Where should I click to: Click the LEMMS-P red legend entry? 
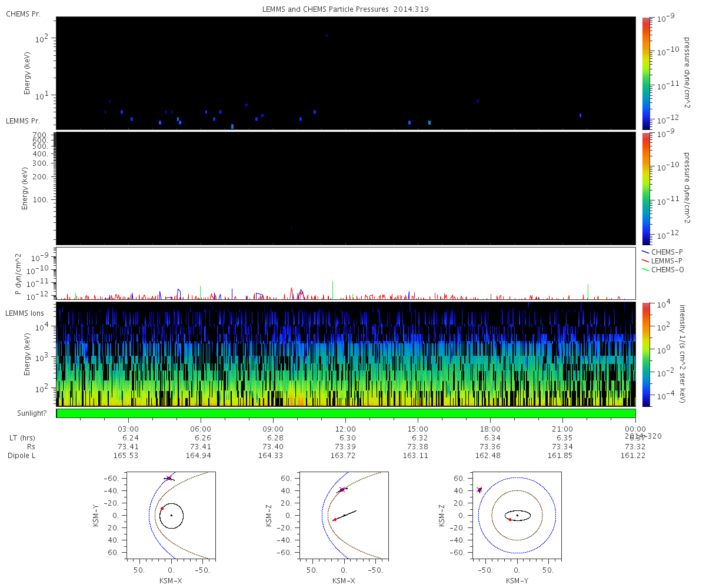click(662, 260)
